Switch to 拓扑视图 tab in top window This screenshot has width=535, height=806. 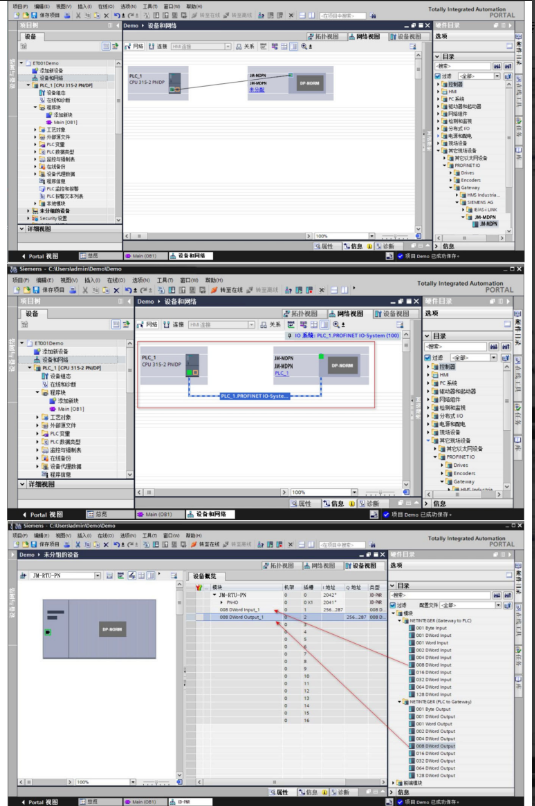click(323, 36)
